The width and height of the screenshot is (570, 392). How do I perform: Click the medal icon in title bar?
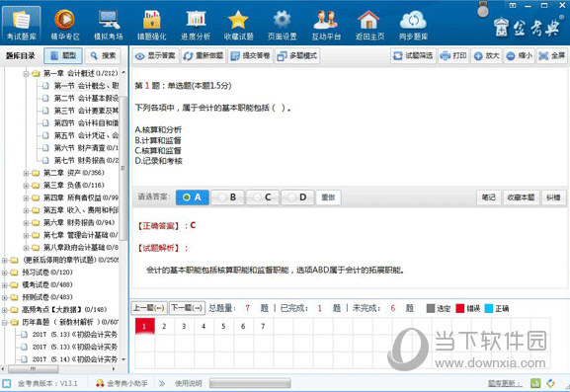click(483, 10)
